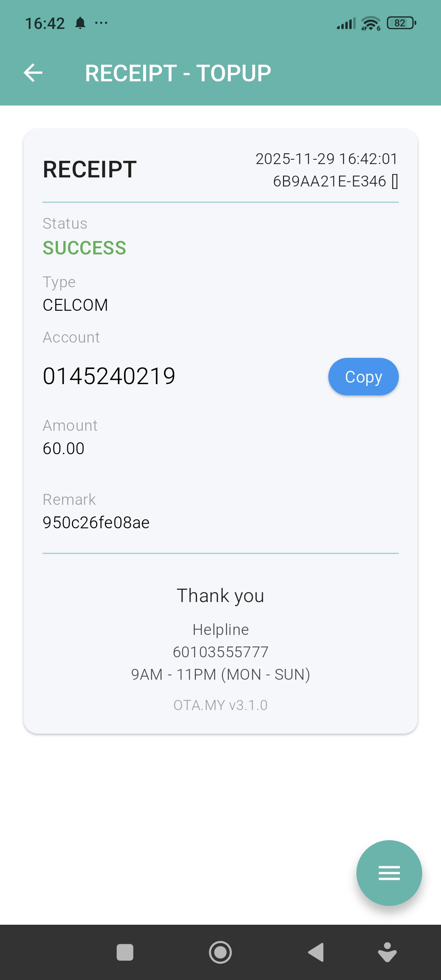
Task: Open the floating hamburger menu button
Action: (x=389, y=873)
